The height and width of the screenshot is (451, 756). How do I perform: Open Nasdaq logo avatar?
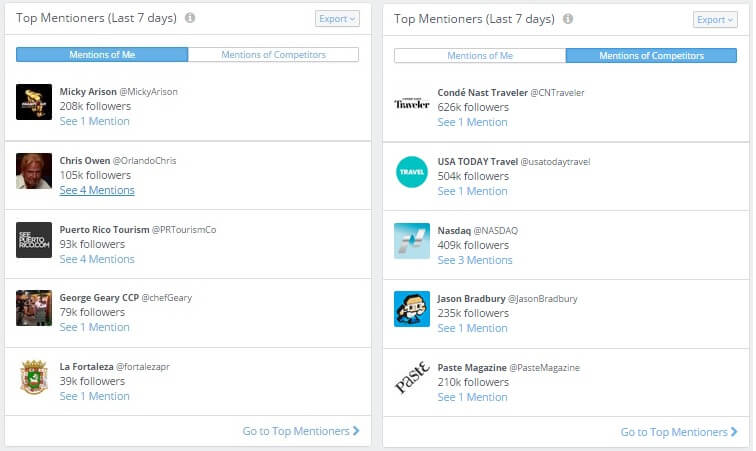point(412,241)
